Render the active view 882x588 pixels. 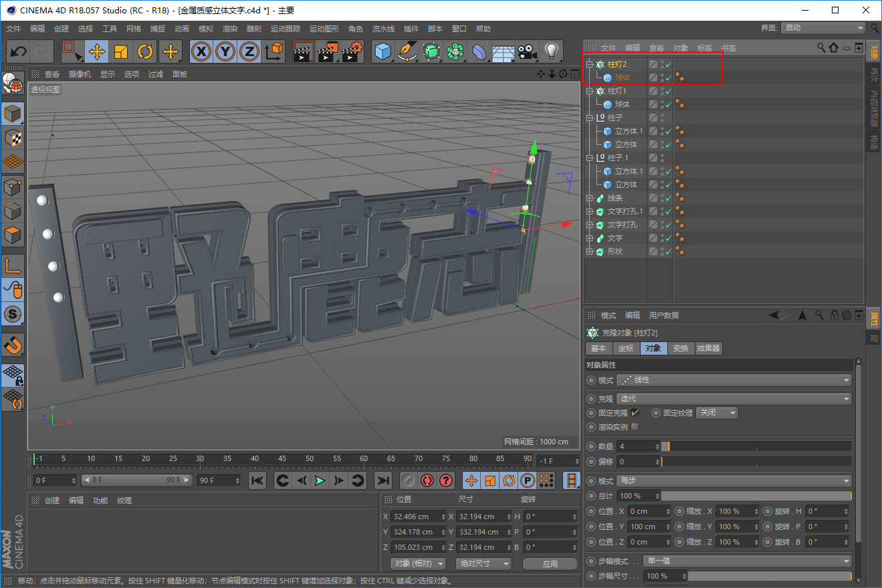pos(304,51)
